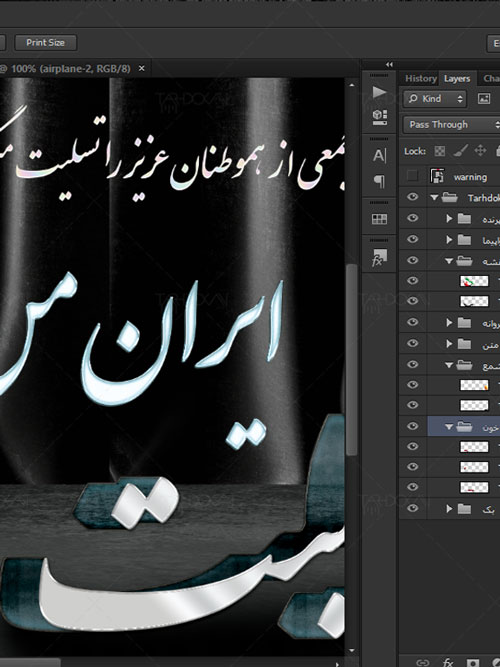Click the pixel layer filter icon
The image size is (500, 667).
(484, 99)
